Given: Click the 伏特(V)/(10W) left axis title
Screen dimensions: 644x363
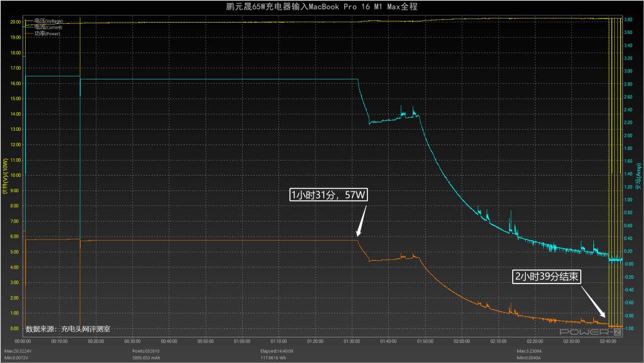Looking at the screenshot, I should [5, 176].
